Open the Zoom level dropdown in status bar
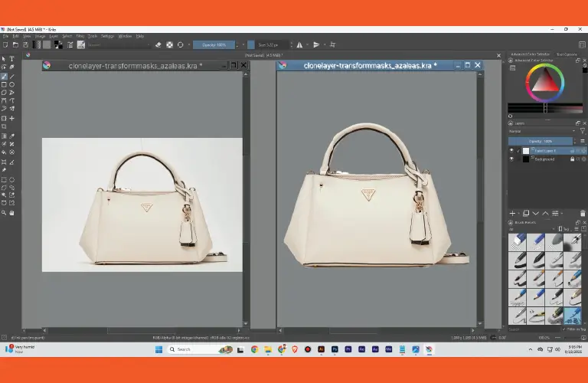The image size is (588, 383). point(544,337)
